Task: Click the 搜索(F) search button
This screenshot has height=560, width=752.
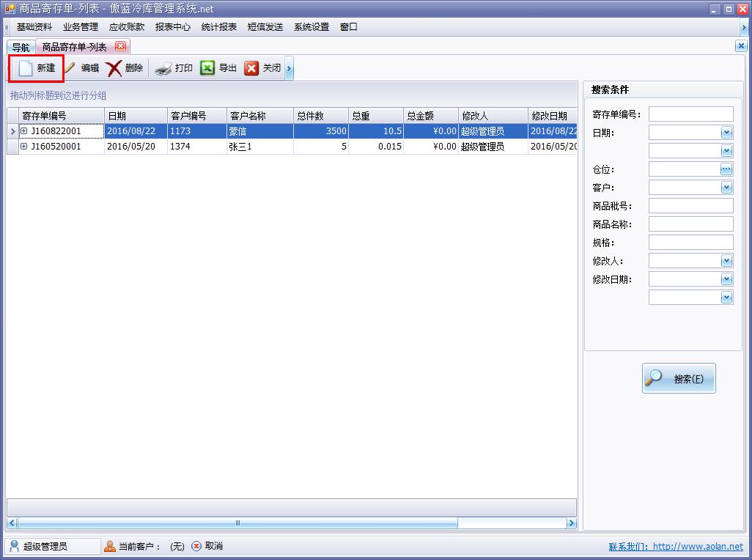Action: click(678, 378)
